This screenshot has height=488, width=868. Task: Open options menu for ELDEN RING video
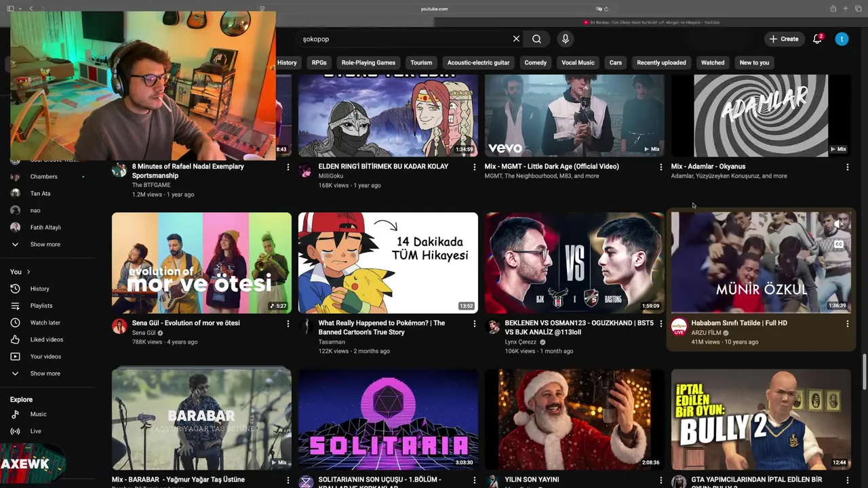click(x=474, y=167)
